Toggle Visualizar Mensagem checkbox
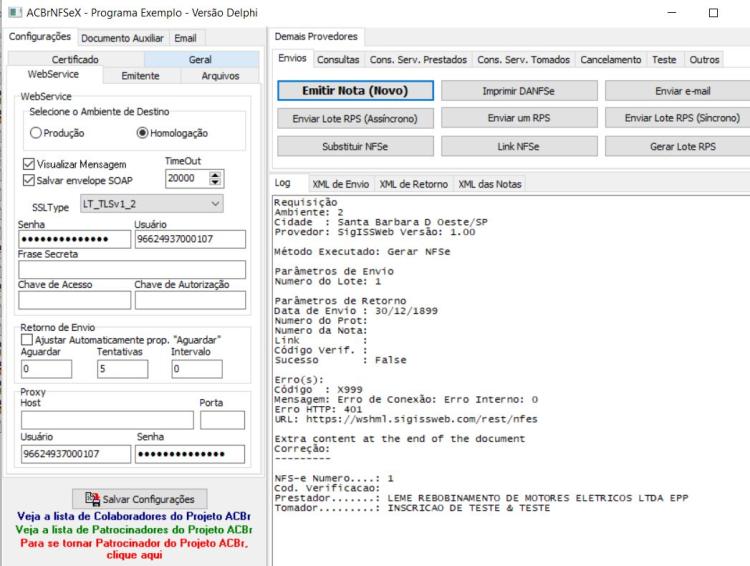This screenshot has width=750, height=566. pyautogui.click(x=29, y=164)
